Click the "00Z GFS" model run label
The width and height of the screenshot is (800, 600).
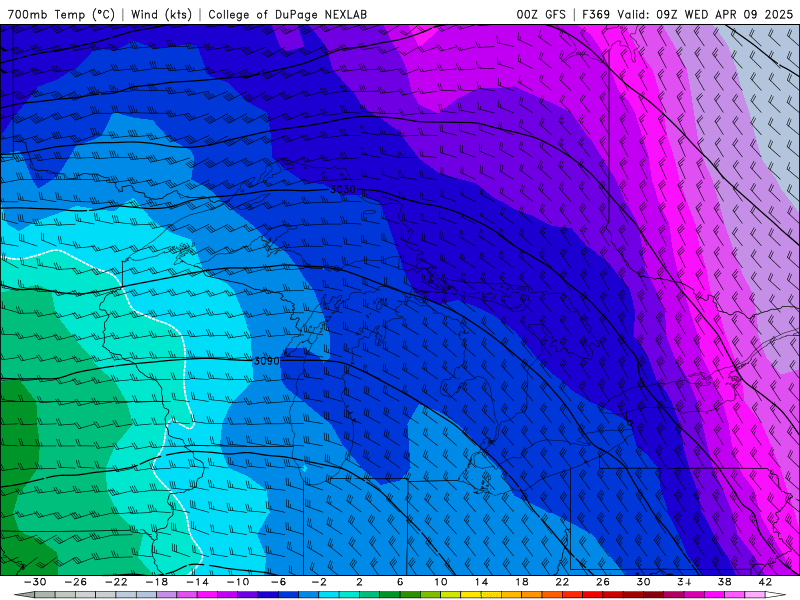click(x=541, y=14)
